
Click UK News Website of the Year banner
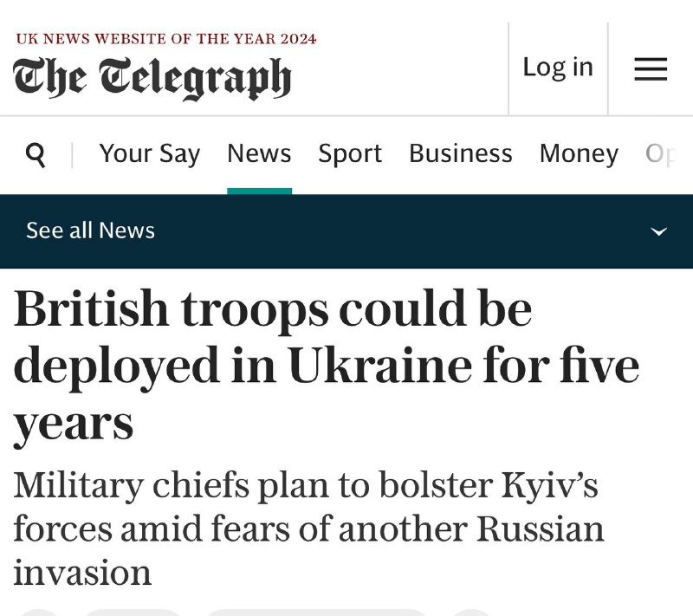pos(166,39)
